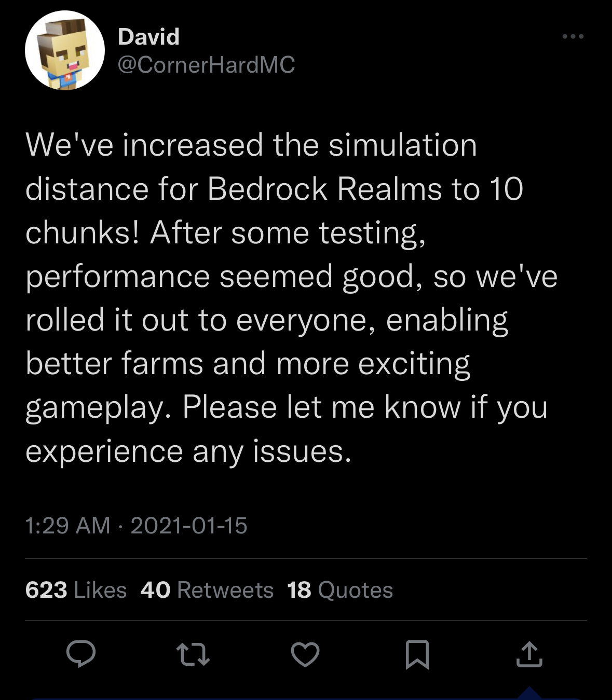Click the words "Bedrock Realms" in the tweet
This screenshot has width=612, height=700.
324,188
